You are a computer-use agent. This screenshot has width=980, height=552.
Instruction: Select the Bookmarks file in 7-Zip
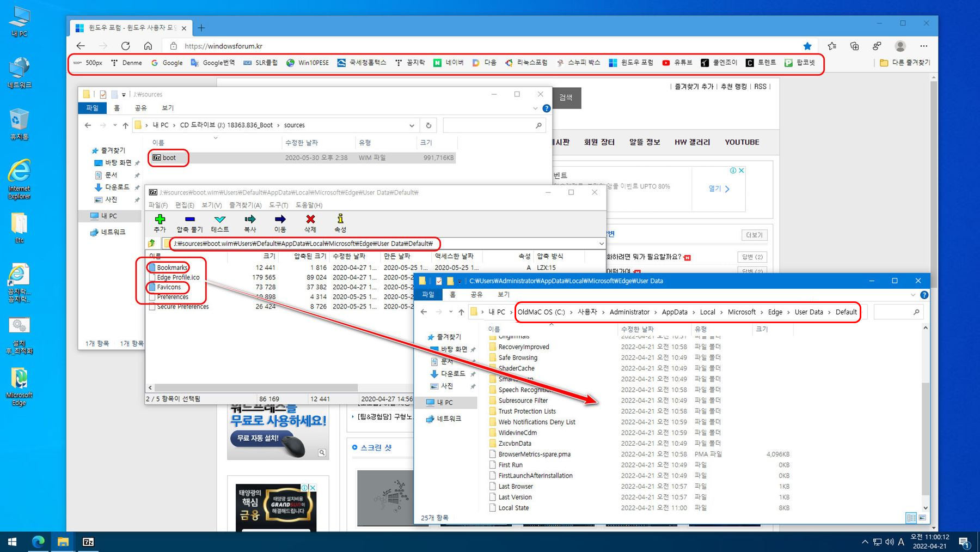tap(172, 268)
